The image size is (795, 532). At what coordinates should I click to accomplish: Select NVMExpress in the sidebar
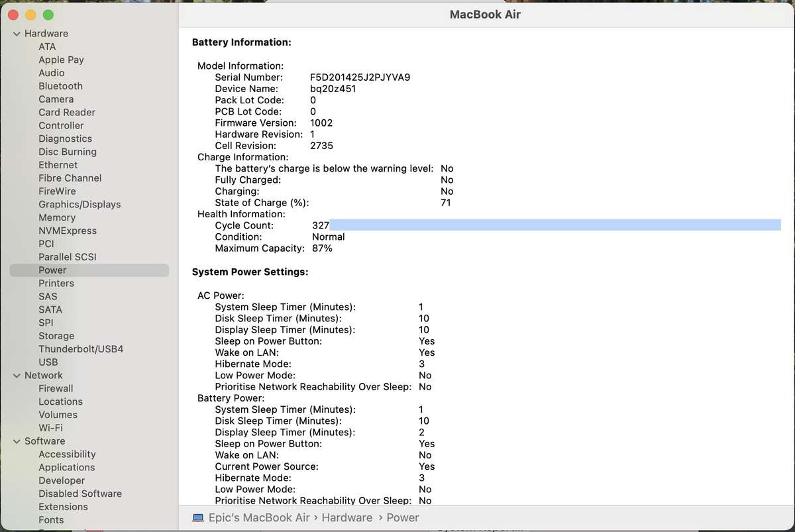pyautogui.click(x=68, y=231)
